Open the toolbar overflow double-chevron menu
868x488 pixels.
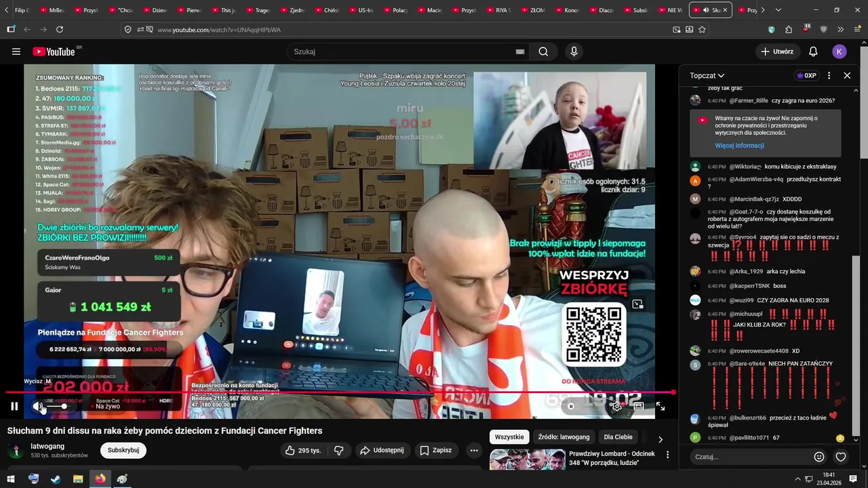tap(840, 29)
